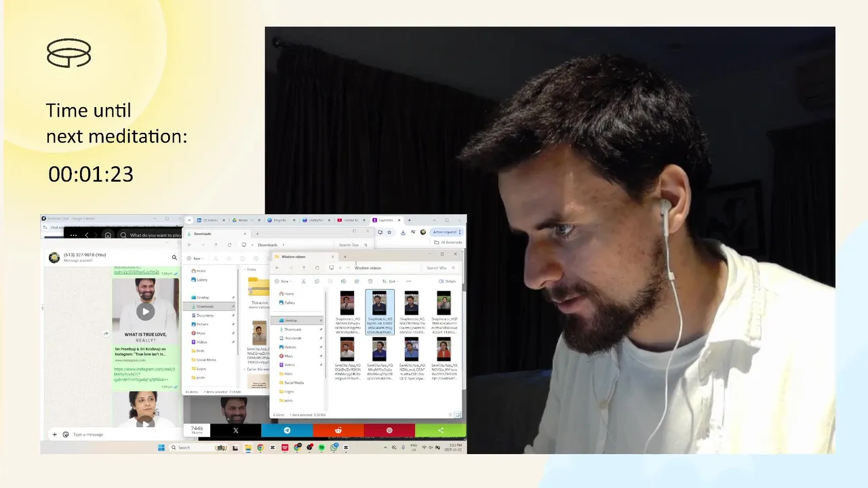Select Pictures in Wisdom videos sidebar

[x=290, y=347]
